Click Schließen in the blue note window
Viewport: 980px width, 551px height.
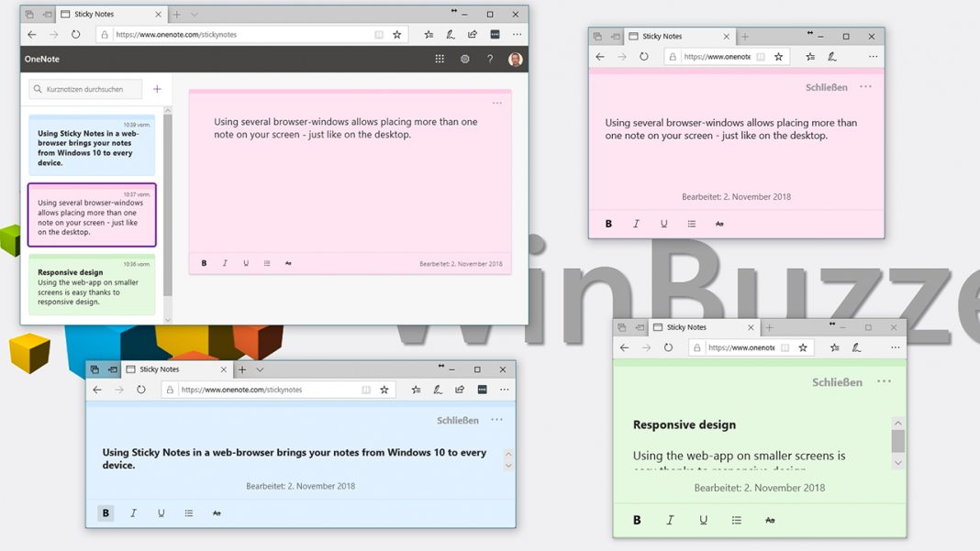pos(458,421)
